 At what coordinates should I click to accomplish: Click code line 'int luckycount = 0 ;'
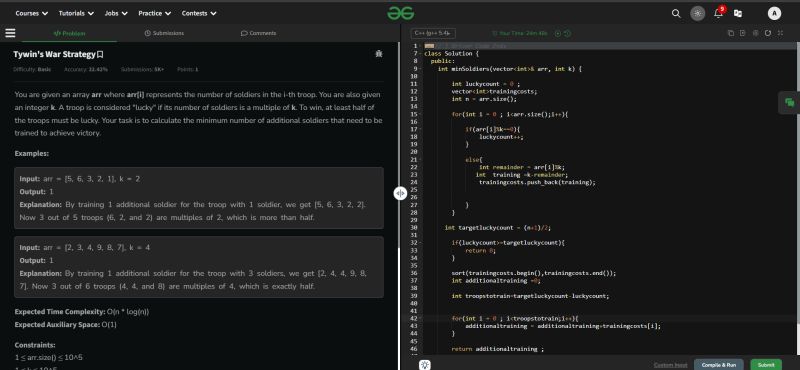pyautogui.click(x=486, y=84)
